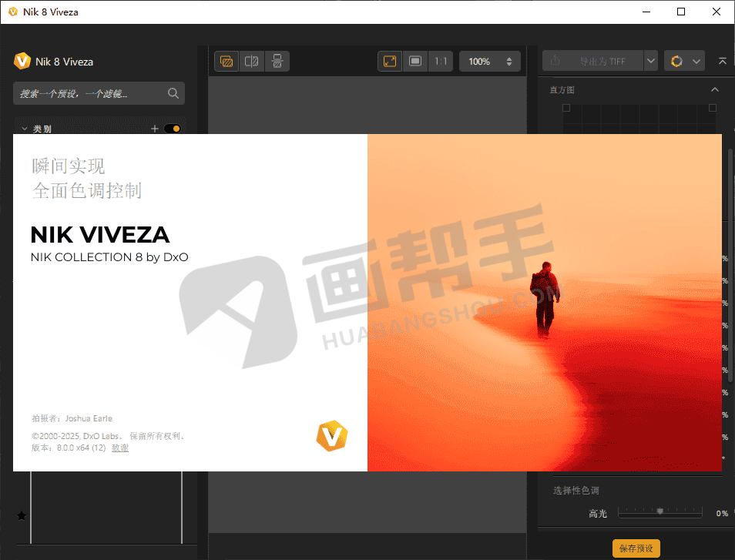Minimize the Nik 8 Viveza window

pos(646,12)
